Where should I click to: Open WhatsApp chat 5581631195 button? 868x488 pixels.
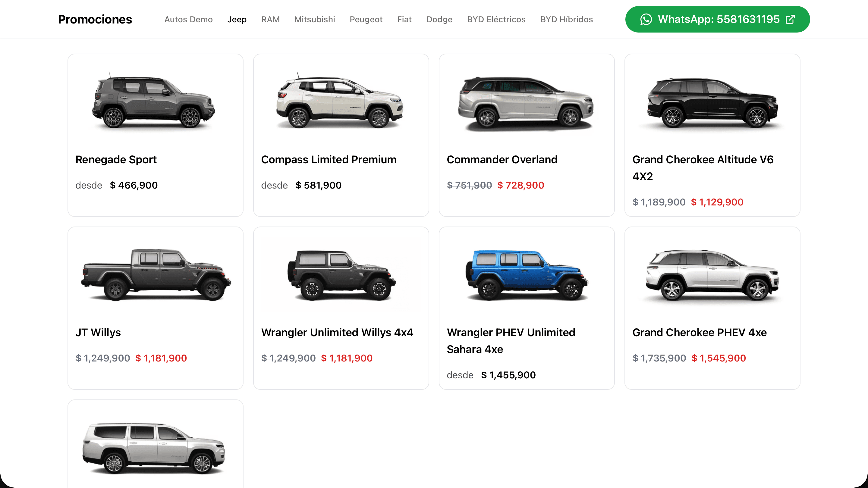point(718,19)
